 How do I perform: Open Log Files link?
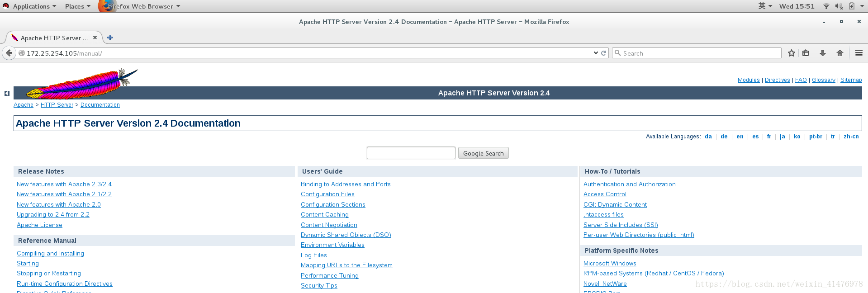coord(314,255)
